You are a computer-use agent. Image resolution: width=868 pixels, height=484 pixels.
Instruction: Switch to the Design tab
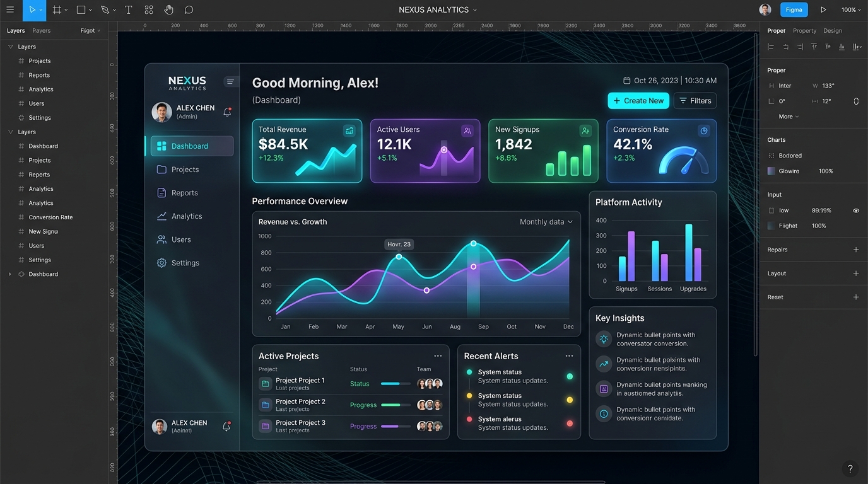pyautogui.click(x=833, y=30)
